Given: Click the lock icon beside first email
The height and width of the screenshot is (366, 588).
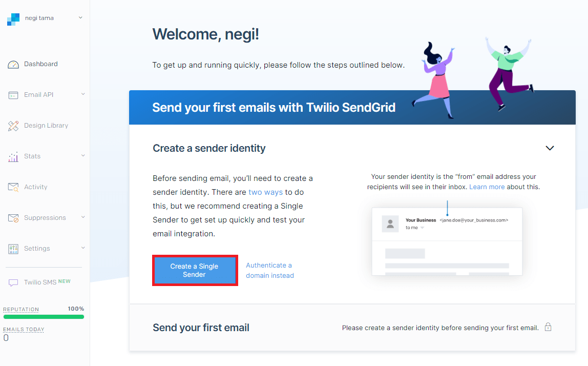Looking at the screenshot, I should [548, 327].
